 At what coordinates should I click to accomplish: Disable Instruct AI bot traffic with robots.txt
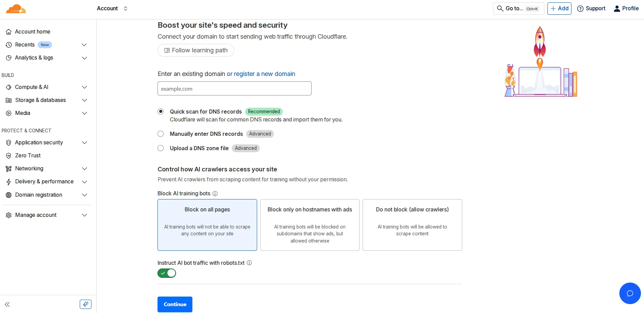(x=167, y=273)
